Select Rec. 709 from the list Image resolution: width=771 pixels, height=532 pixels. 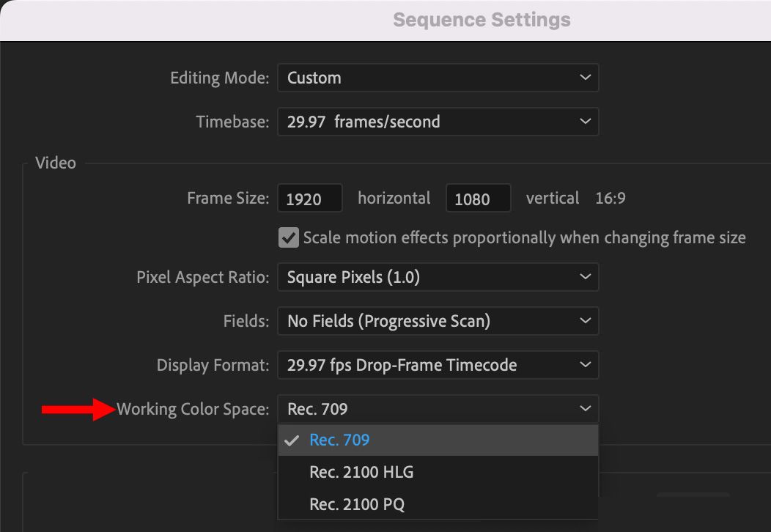tap(438, 440)
